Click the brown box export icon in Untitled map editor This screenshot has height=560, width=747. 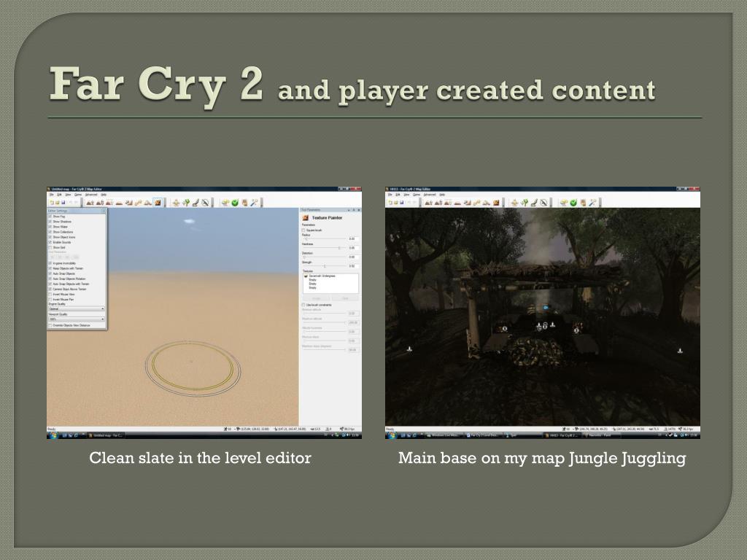pos(244,203)
